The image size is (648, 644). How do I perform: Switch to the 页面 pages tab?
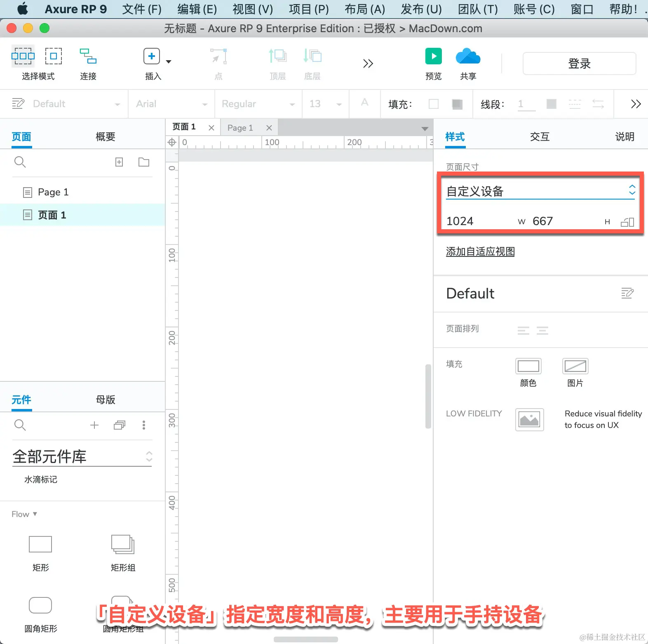coord(21,136)
